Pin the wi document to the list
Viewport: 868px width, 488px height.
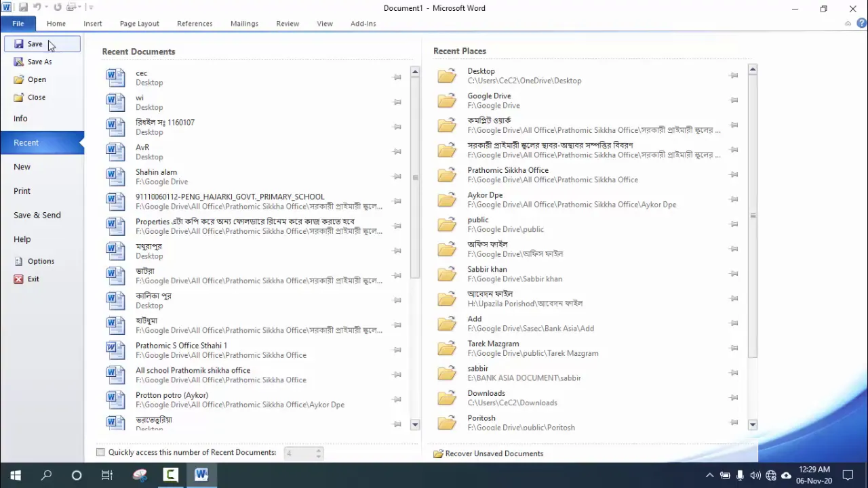coord(397,102)
